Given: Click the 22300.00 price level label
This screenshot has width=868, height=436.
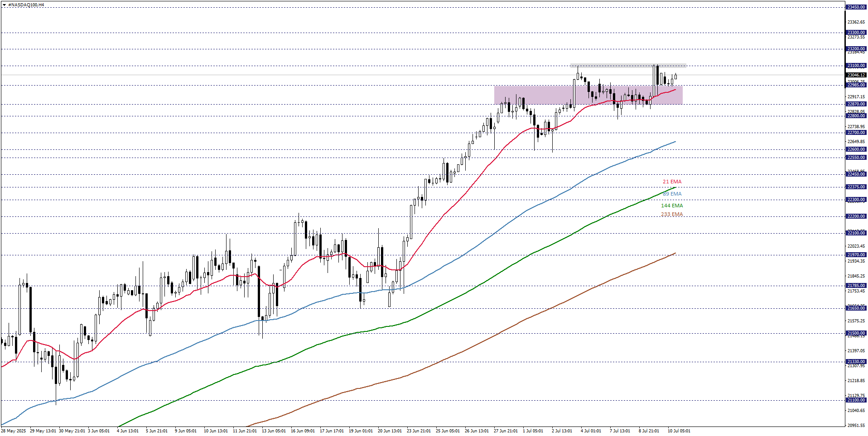Looking at the screenshot, I should click(856, 200).
